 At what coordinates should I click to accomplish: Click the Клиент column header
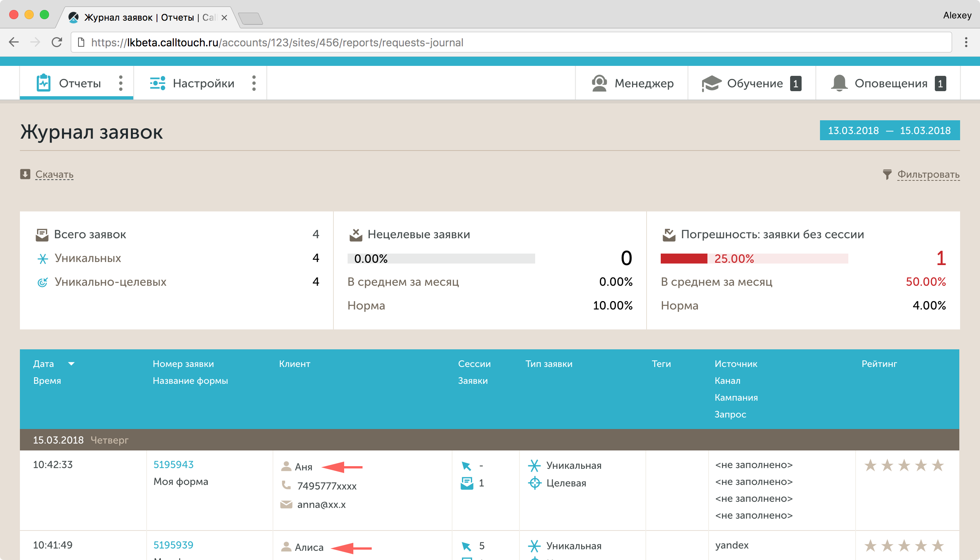pyautogui.click(x=294, y=364)
